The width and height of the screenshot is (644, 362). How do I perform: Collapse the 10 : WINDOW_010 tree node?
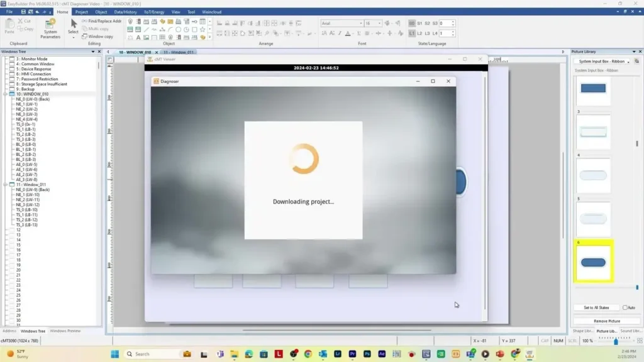5,94
